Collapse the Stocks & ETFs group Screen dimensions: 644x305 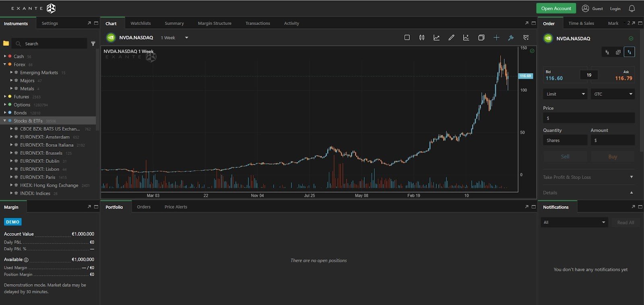click(x=5, y=121)
